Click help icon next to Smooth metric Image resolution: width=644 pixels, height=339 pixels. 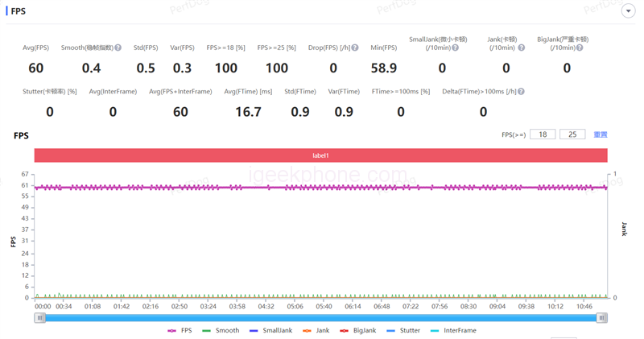coord(118,48)
